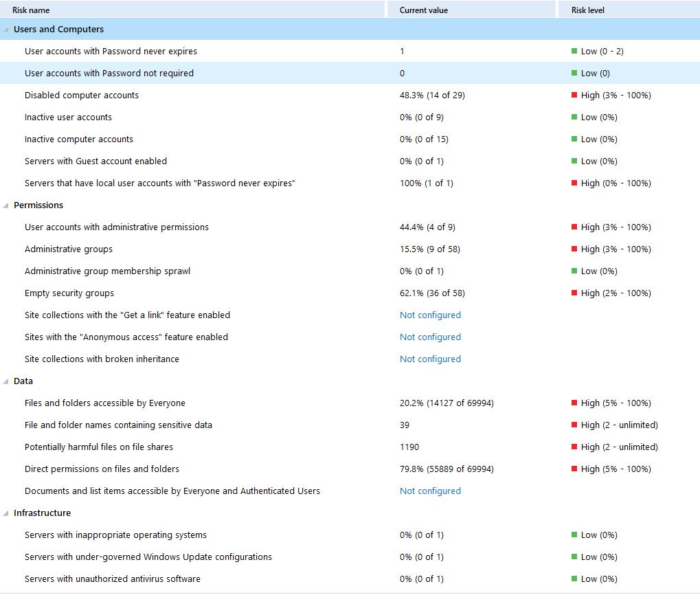Click High (5% - 100%) for Direct permissions
The height and width of the screenshot is (595, 700).
[611, 469]
